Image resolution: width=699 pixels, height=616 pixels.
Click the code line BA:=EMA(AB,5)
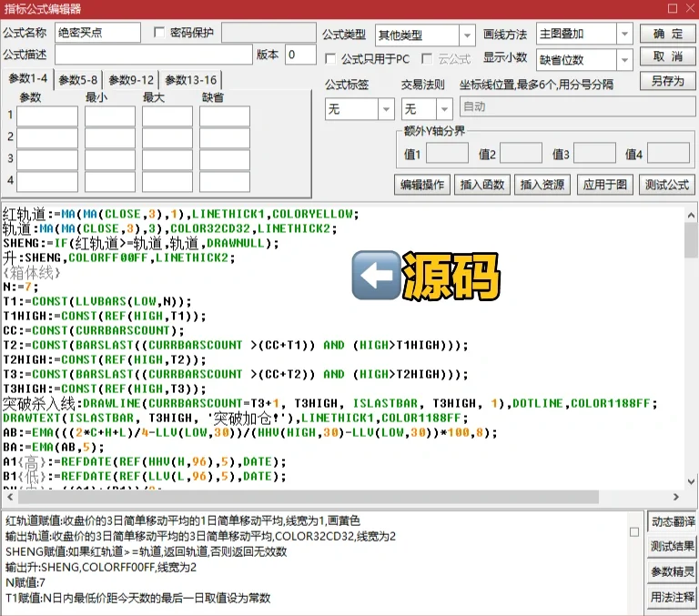tap(54, 447)
